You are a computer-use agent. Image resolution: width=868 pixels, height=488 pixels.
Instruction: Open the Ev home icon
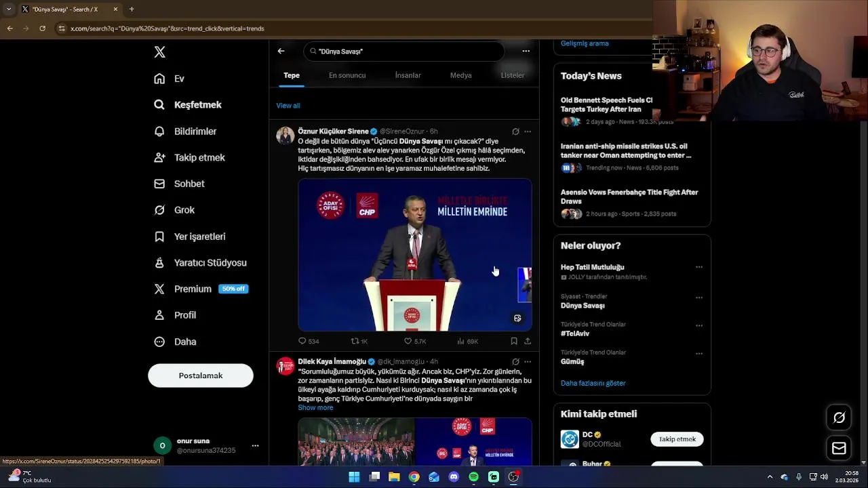(x=159, y=79)
